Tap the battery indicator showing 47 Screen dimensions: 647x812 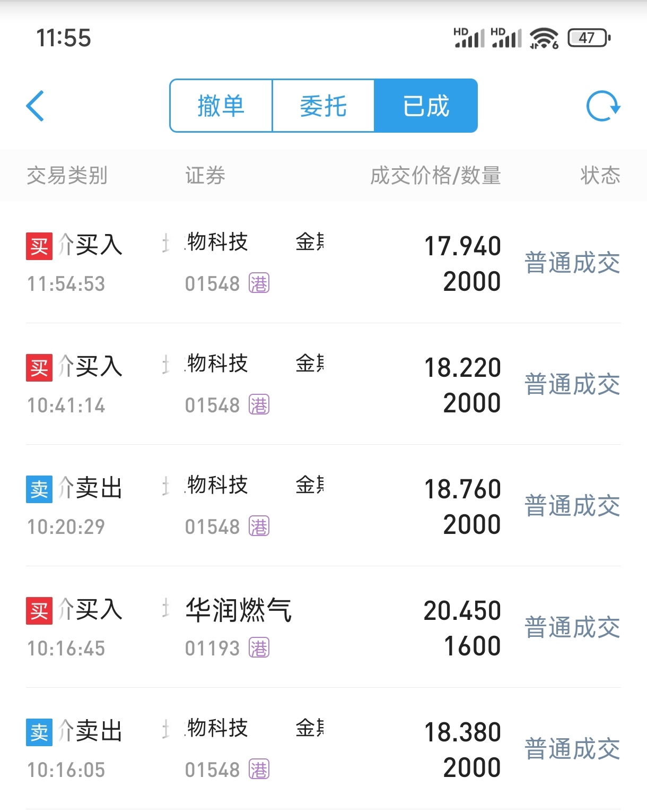(x=589, y=38)
